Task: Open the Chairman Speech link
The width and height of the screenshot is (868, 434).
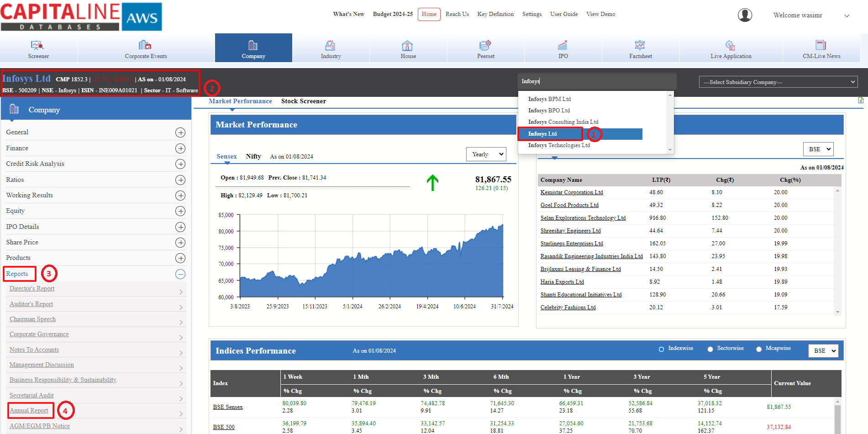Action: pos(32,319)
